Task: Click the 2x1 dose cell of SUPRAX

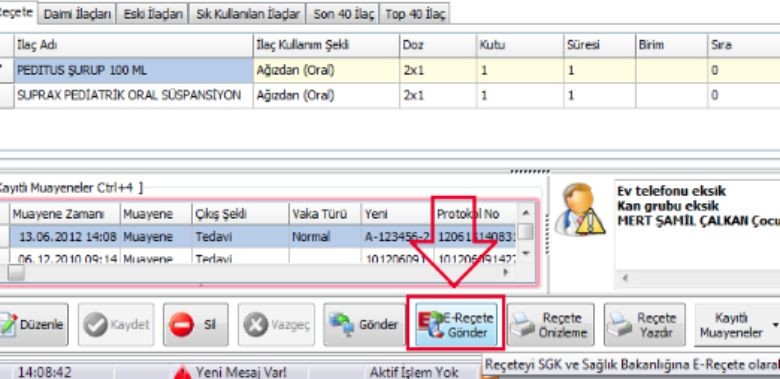Action: point(438,95)
